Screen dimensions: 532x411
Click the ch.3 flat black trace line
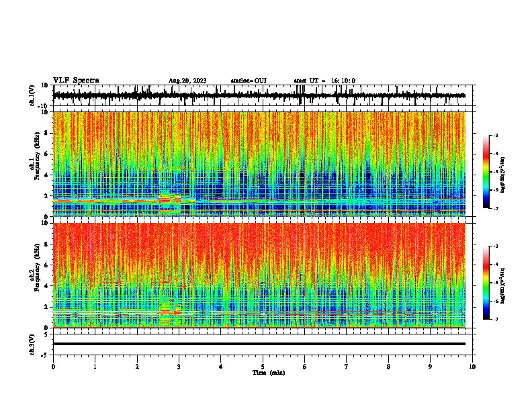[x=259, y=344]
